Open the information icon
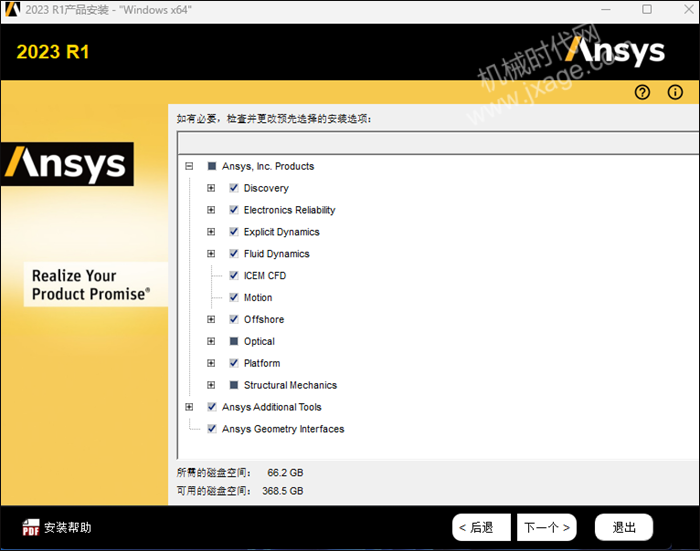 pyautogui.click(x=675, y=92)
